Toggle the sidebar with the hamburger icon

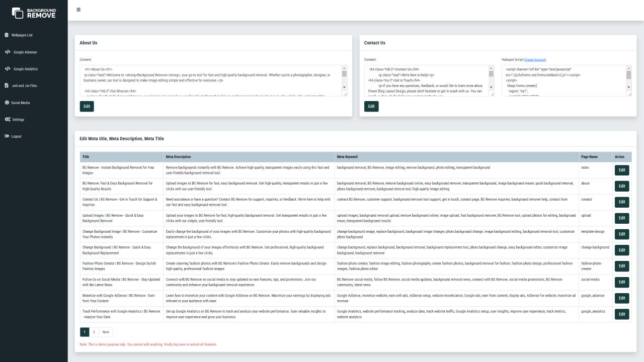pyautogui.click(x=78, y=10)
